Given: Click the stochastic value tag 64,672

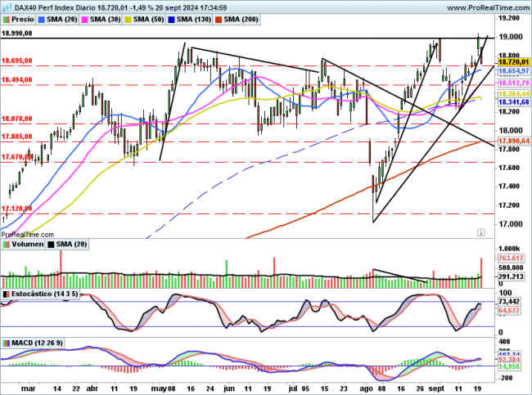Looking at the screenshot, I should pos(509,310).
